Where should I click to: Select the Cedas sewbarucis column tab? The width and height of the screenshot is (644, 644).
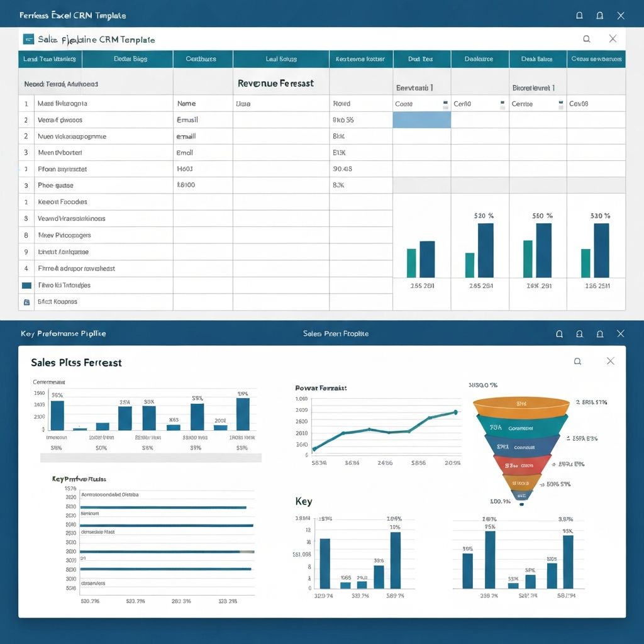pyautogui.click(x=596, y=59)
